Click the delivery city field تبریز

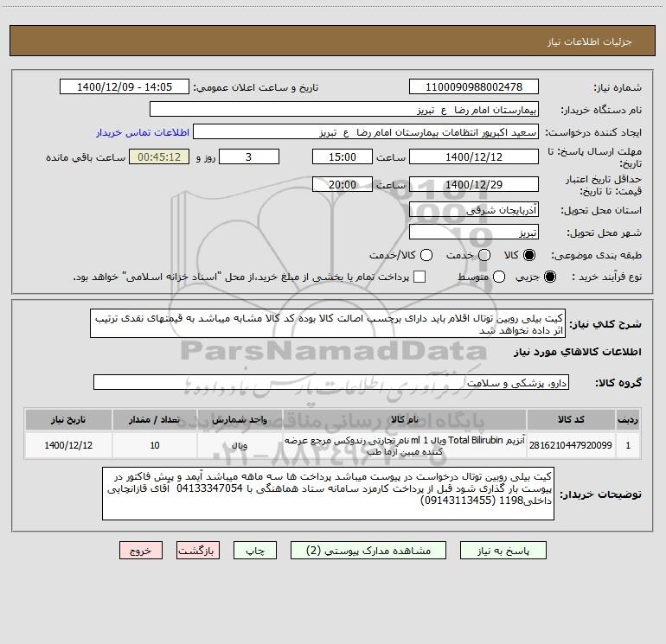(474, 233)
